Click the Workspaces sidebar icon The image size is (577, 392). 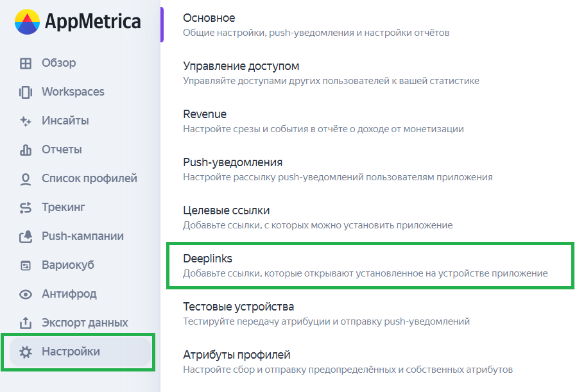click(26, 92)
